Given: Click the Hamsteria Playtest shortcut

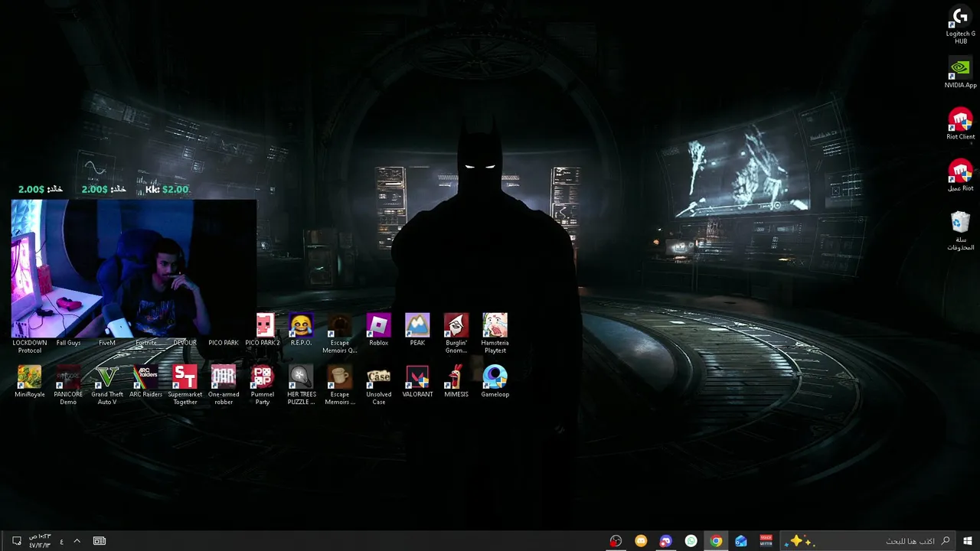Looking at the screenshot, I should click(495, 334).
